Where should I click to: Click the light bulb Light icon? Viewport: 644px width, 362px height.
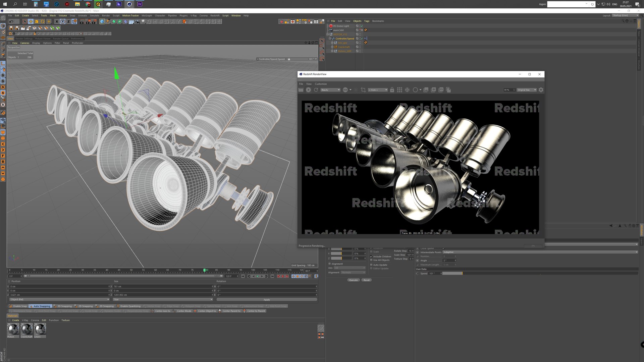point(143,21)
